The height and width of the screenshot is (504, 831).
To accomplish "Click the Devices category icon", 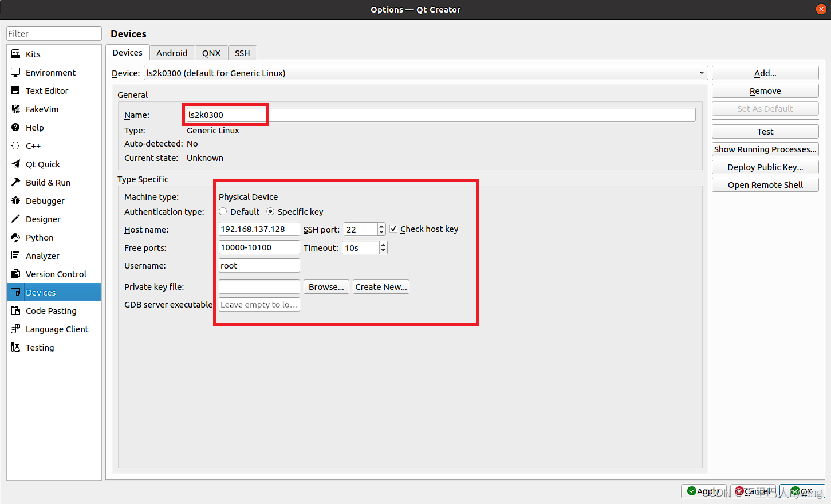I will pyautogui.click(x=15, y=292).
